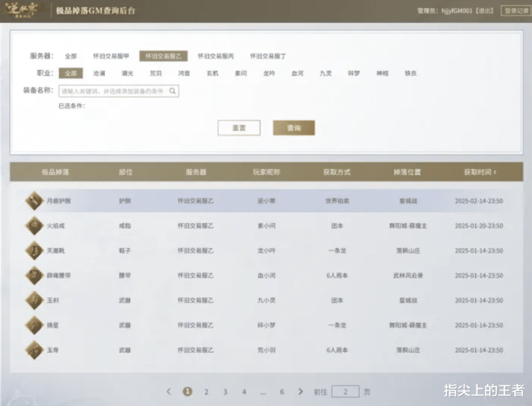Click the 查询 query button
This screenshot has width=532, height=406.
coord(294,128)
